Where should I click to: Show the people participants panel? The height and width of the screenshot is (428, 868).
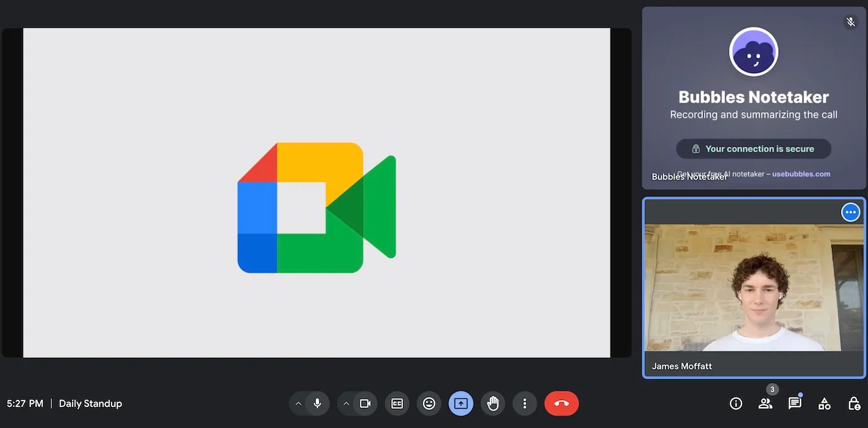765,404
